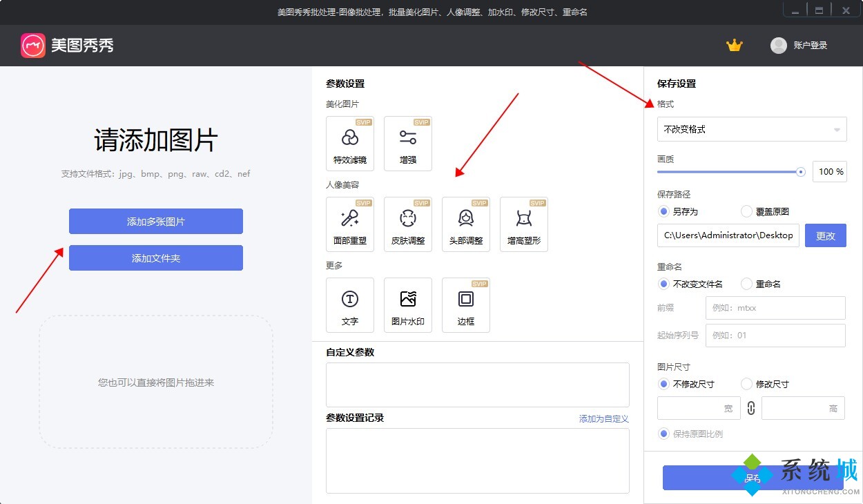Click the save path input field
The height and width of the screenshot is (504, 863).
pos(728,235)
